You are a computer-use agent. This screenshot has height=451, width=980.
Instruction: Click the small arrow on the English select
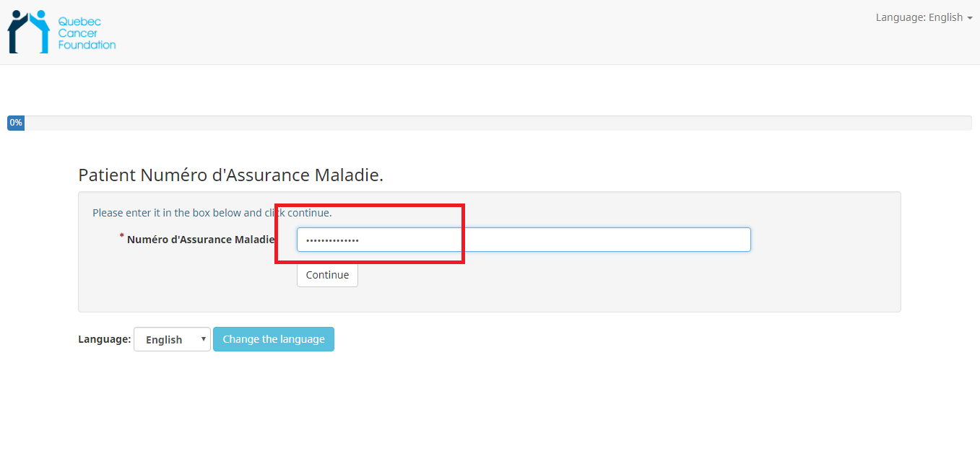pyautogui.click(x=204, y=339)
